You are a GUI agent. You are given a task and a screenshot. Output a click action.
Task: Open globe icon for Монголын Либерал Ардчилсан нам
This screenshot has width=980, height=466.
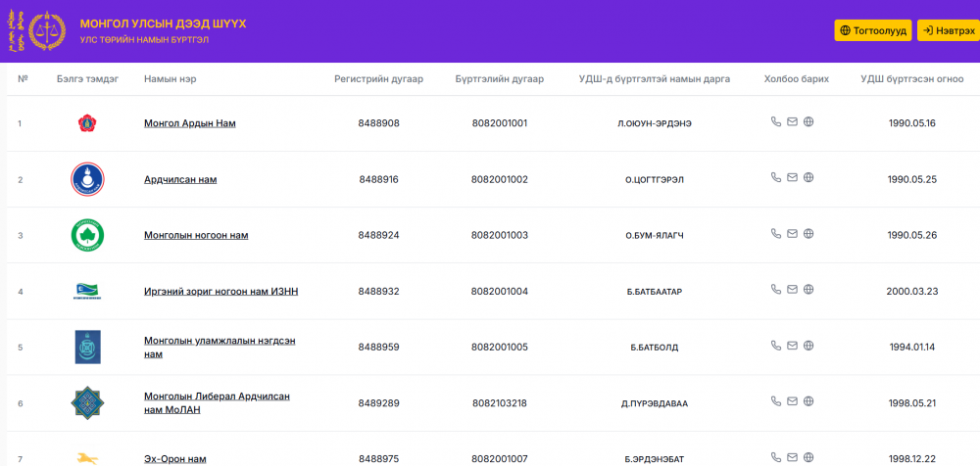coord(808,401)
